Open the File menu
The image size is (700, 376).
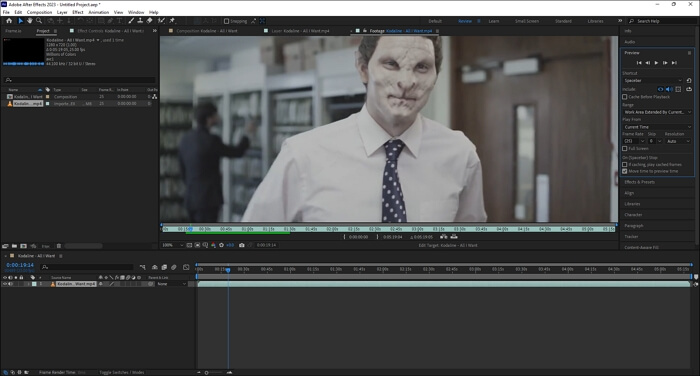[6, 13]
